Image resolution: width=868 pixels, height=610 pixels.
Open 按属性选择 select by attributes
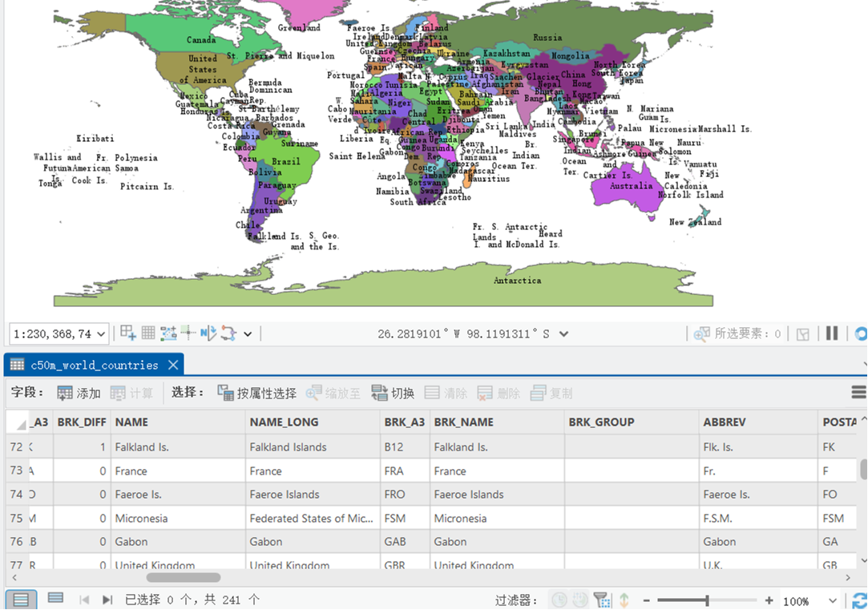pyautogui.click(x=256, y=393)
